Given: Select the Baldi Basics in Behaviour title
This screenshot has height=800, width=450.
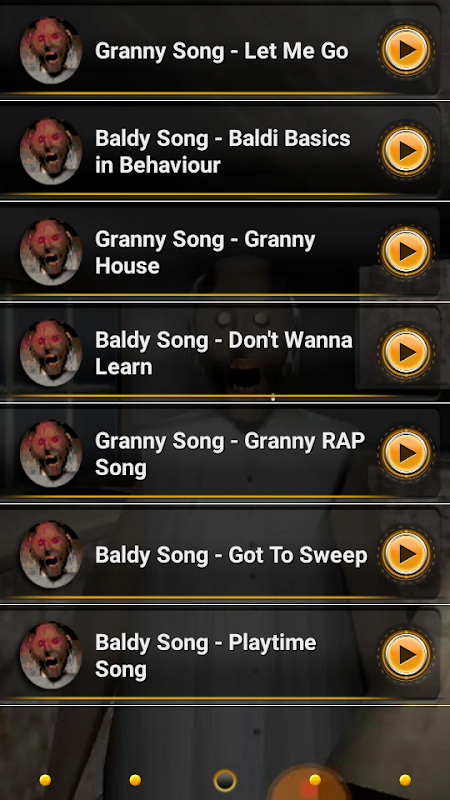Looking at the screenshot, I should click(222, 152).
